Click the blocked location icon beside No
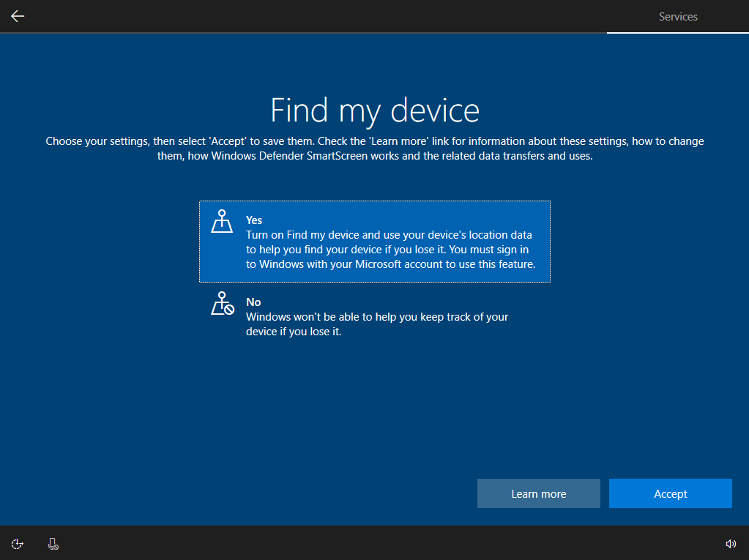749x560 pixels. [x=223, y=304]
